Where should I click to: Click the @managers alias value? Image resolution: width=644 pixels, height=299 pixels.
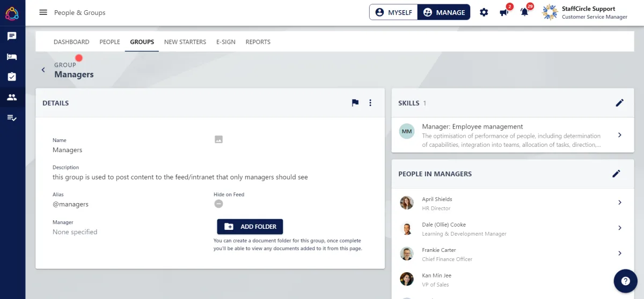pos(70,204)
